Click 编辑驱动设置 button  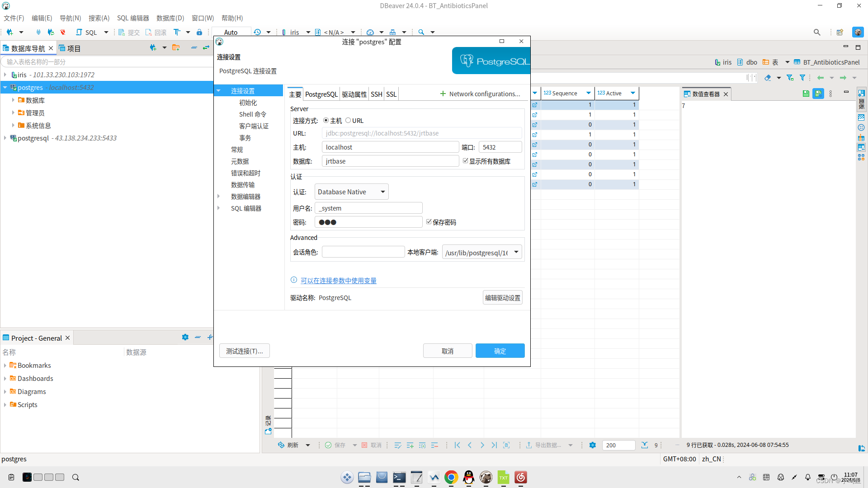(503, 298)
